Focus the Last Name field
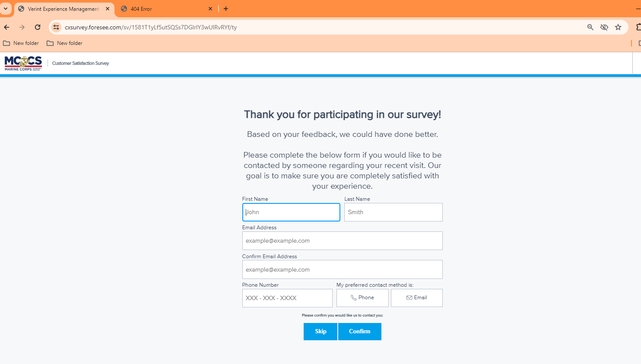This screenshot has width=641, height=364. (393, 212)
